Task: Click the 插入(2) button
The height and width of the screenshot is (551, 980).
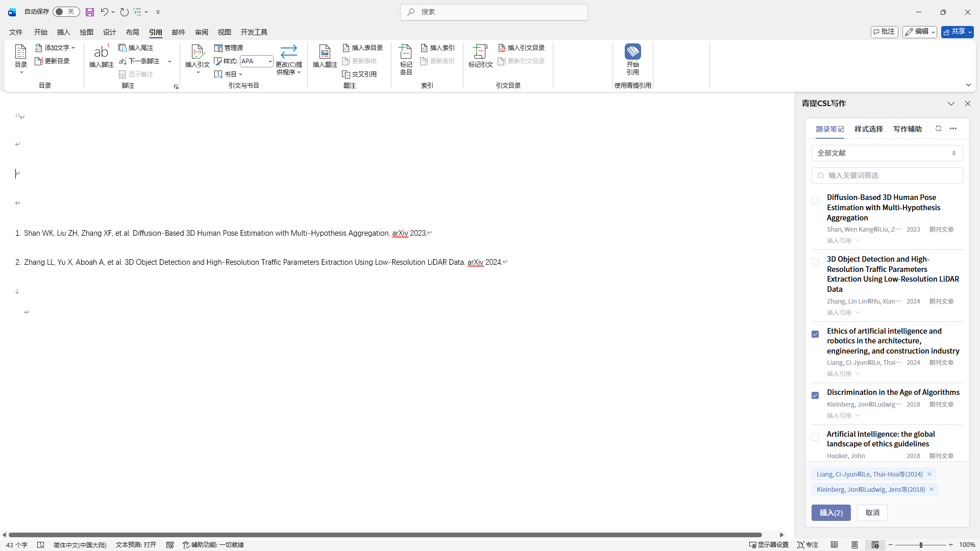Action: point(830,513)
